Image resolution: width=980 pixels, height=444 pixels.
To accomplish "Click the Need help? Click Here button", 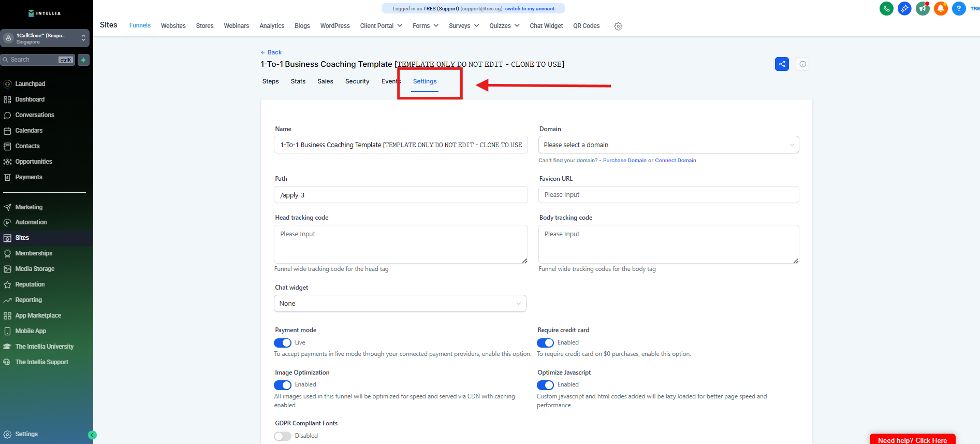I will (x=913, y=439).
